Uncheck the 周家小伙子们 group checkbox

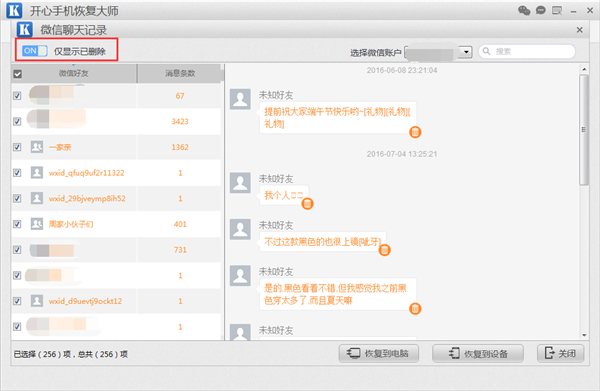tap(17, 224)
